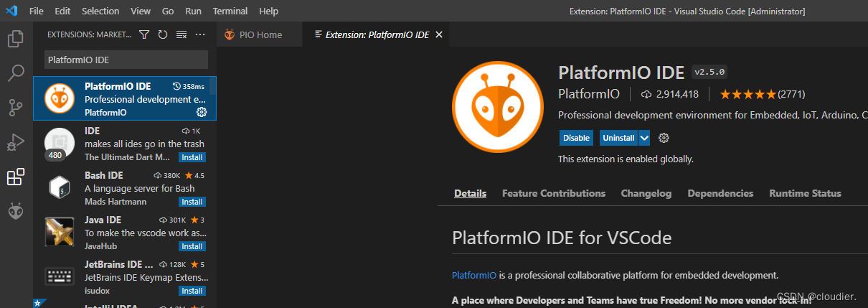
Task: Click the large PlatformIO extension logo
Action: (497, 106)
